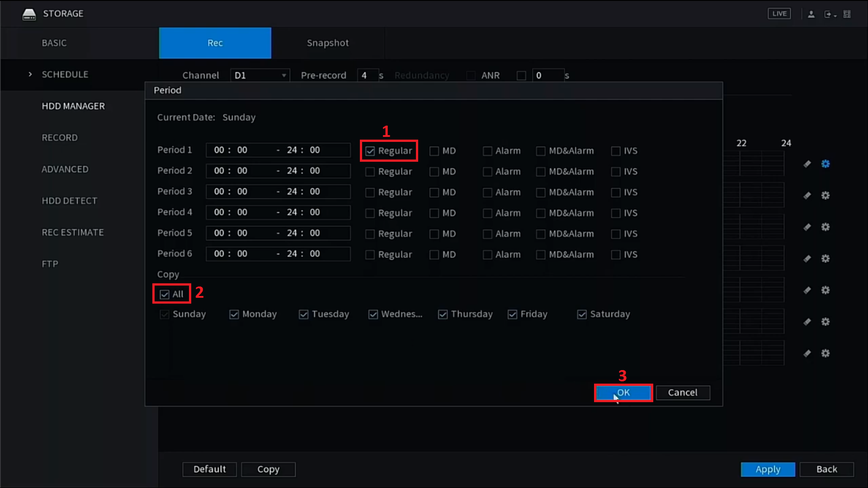Screen dimensions: 868x488
Task: Open the Channel D1 dropdown
Action: pos(260,75)
